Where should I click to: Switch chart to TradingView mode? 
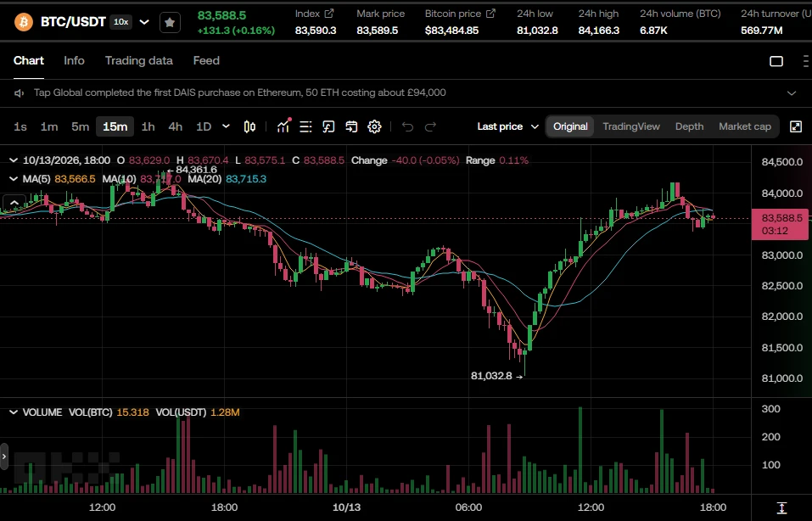coord(631,126)
